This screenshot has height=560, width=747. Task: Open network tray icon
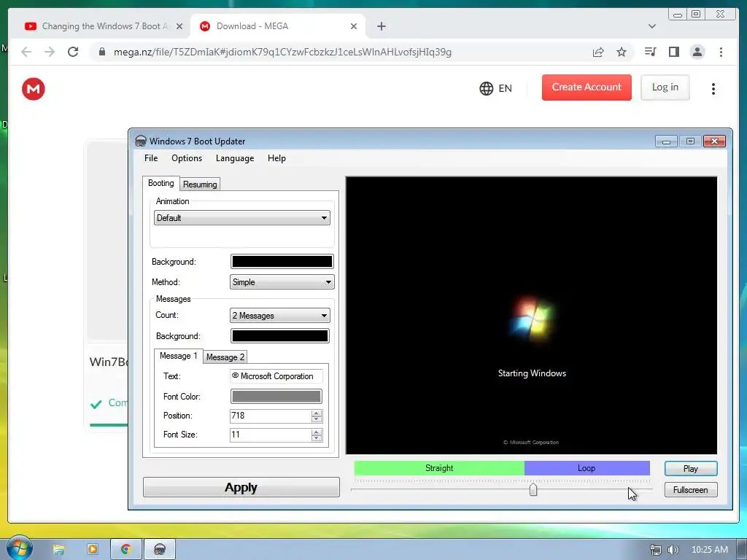tap(656, 550)
